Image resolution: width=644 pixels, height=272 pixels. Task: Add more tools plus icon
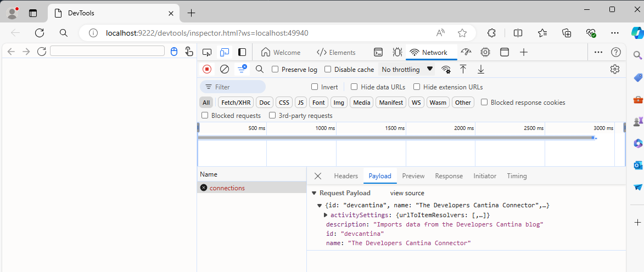pos(524,52)
